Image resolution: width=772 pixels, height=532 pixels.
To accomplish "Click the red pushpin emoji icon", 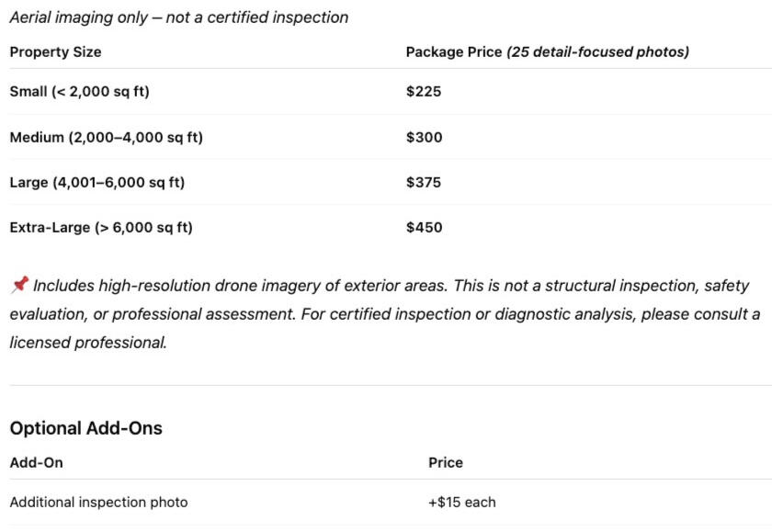I will click(x=19, y=286).
